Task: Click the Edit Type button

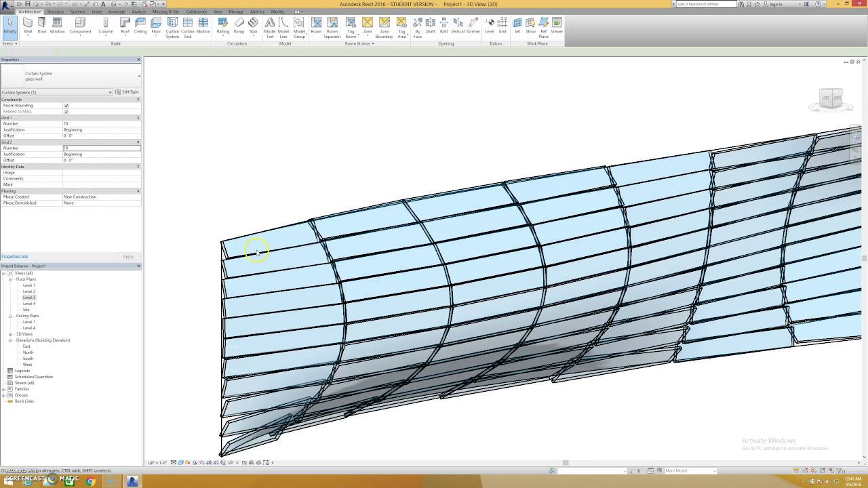Action: pyautogui.click(x=127, y=92)
